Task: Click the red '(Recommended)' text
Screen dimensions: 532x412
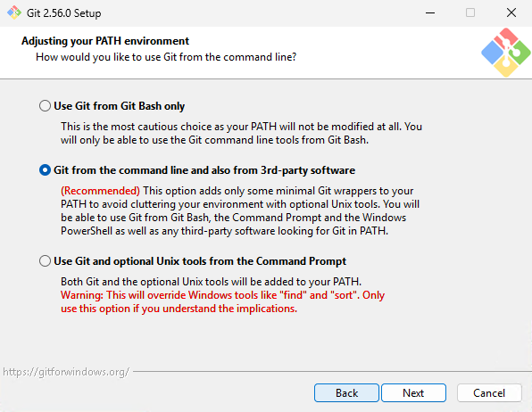Action: (100, 191)
